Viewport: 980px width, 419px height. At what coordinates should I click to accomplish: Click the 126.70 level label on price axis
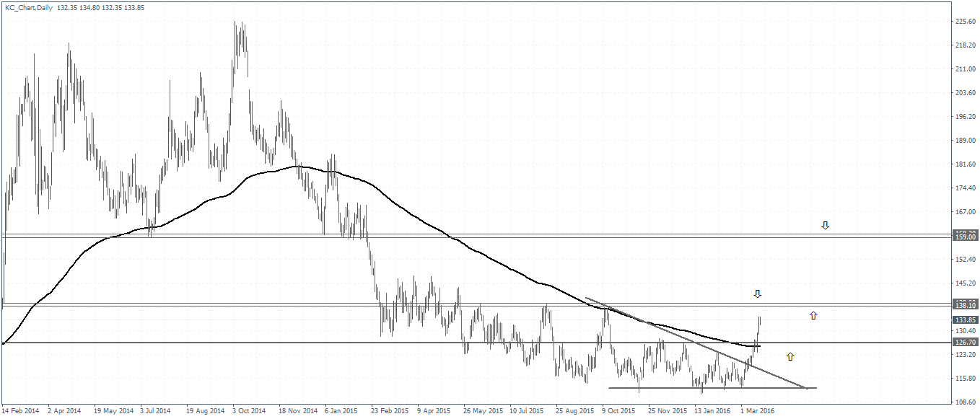pos(965,342)
